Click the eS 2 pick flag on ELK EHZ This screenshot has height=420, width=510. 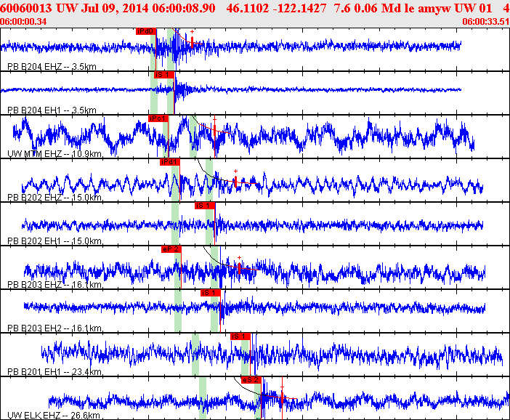[x=251, y=380]
